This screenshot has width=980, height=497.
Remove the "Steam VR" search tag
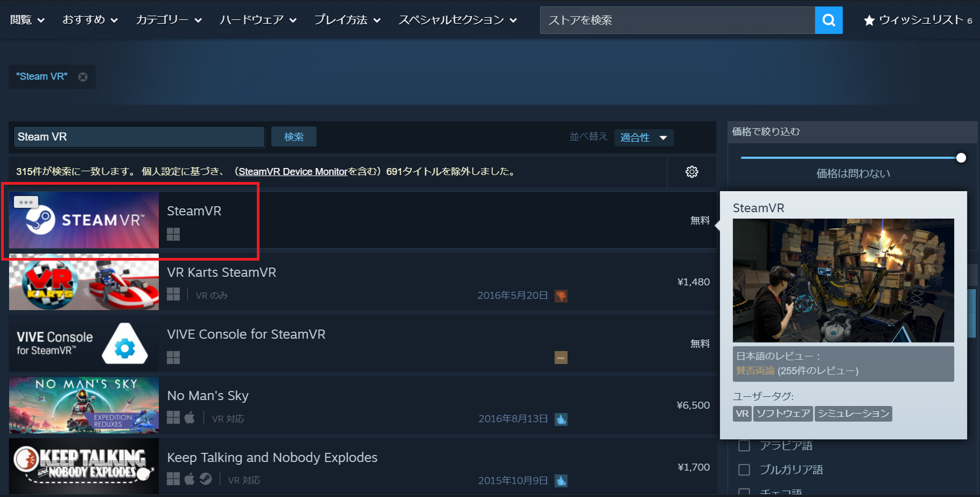(x=83, y=77)
